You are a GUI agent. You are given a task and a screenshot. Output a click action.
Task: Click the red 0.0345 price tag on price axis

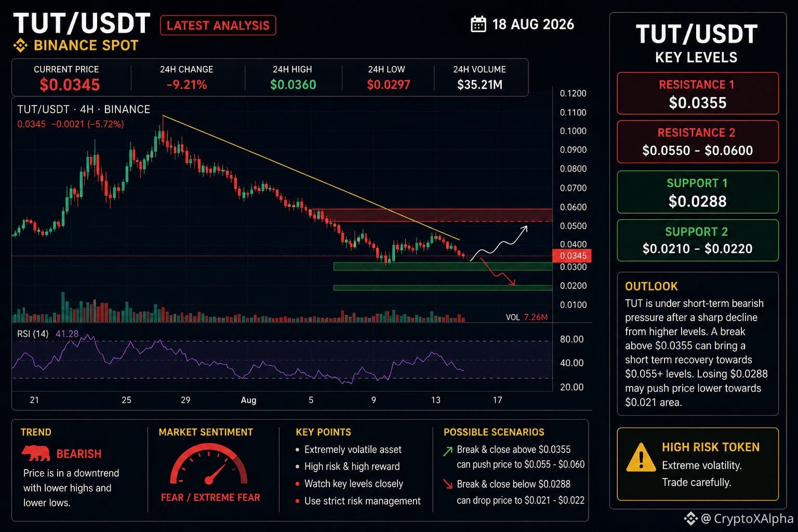tap(572, 256)
